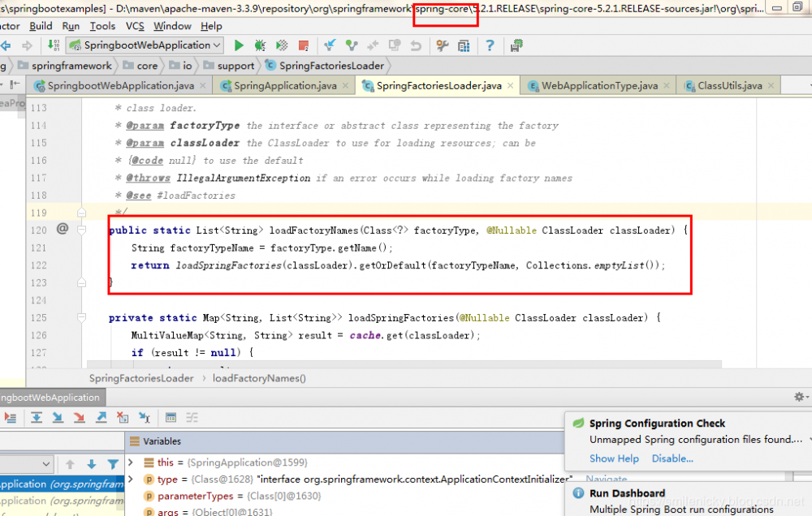Close the SpringApplication.java tab
The width and height of the screenshot is (812, 516).
click(345, 86)
